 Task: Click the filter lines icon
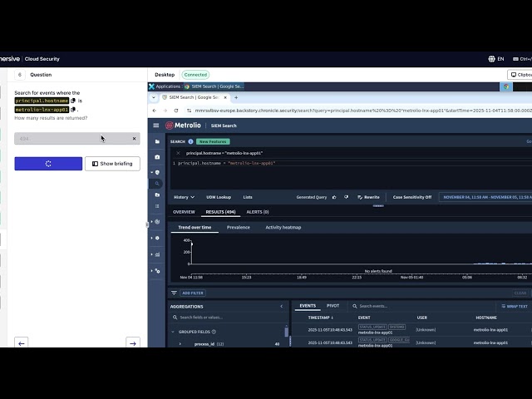174,293
